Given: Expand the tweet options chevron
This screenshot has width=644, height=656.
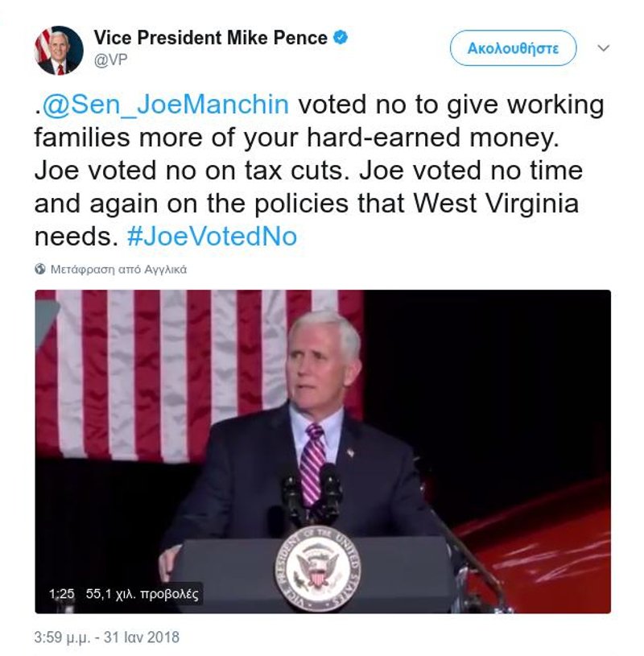Looking at the screenshot, I should coord(604,48).
